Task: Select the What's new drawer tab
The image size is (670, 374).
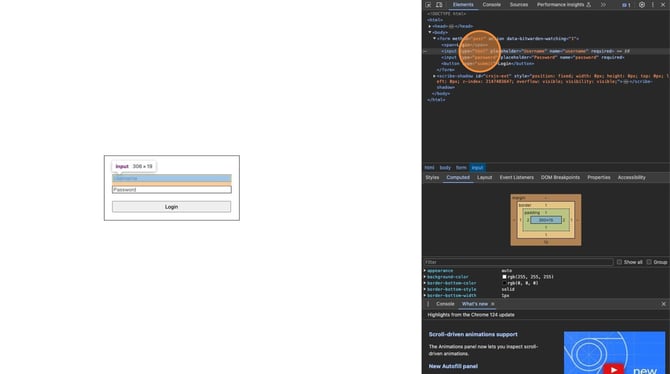Action: click(474, 304)
